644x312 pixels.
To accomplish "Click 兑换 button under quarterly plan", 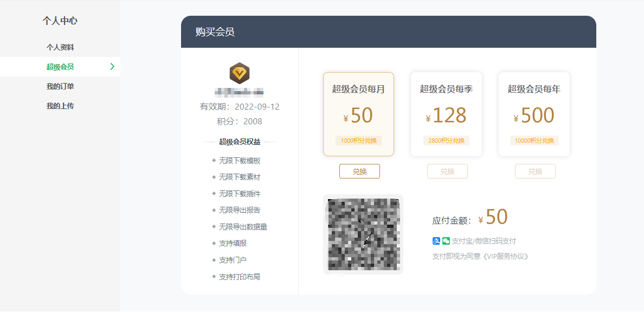I will 447,171.
